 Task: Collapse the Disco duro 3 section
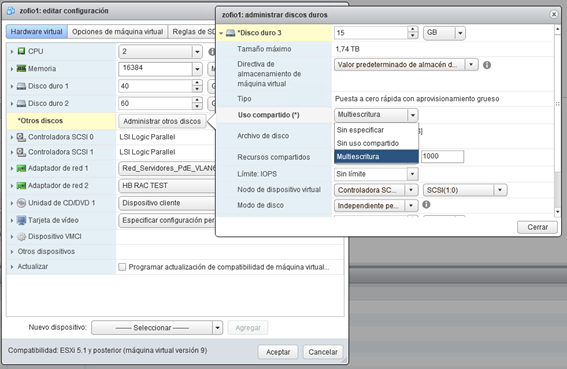click(221, 33)
